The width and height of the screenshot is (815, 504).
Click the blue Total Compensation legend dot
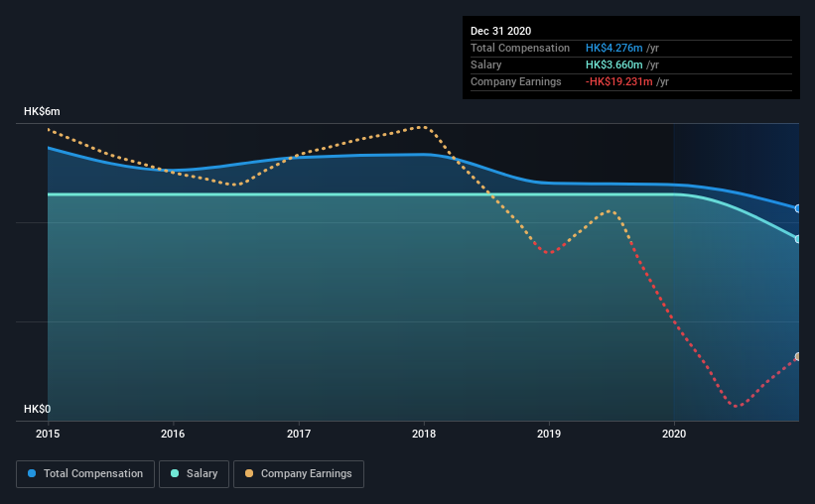32,473
